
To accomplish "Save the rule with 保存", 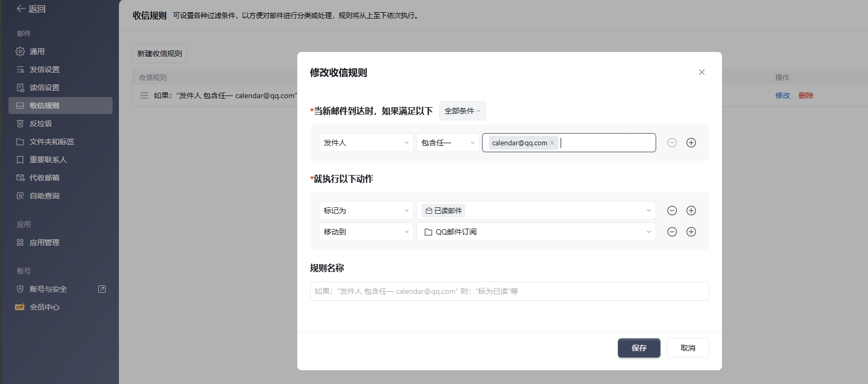I will (x=639, y=348).
